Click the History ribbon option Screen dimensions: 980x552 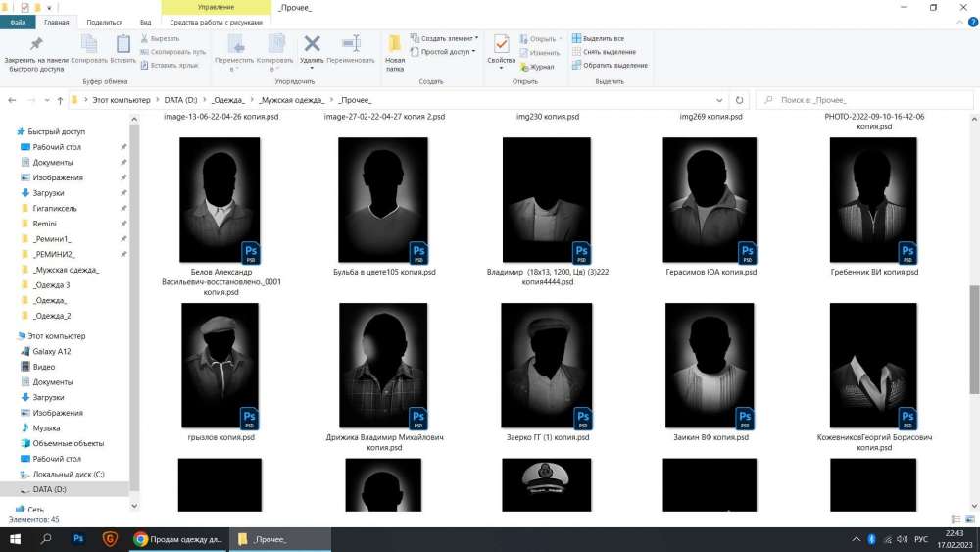click(x=537, y=67)
